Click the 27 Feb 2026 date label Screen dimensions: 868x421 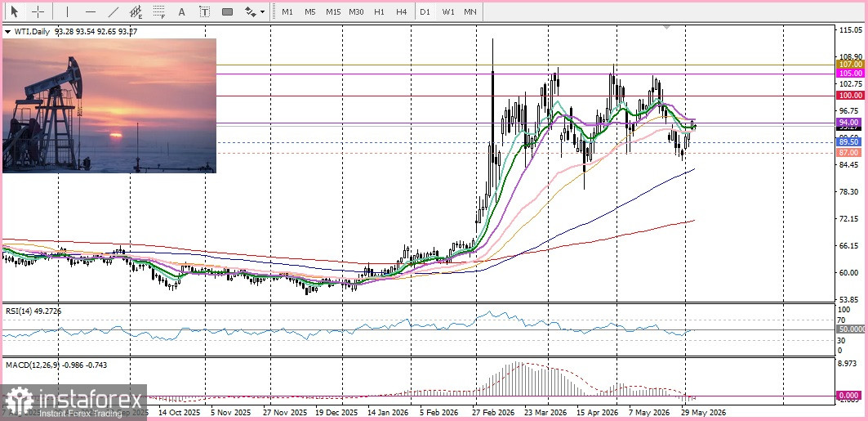[x=492, y=413]
